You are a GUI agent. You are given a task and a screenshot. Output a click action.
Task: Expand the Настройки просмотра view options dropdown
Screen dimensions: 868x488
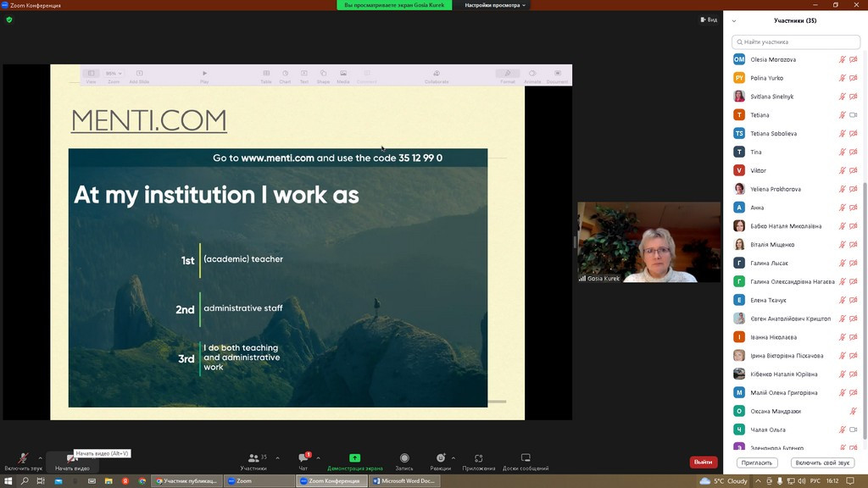click(495, 5)
